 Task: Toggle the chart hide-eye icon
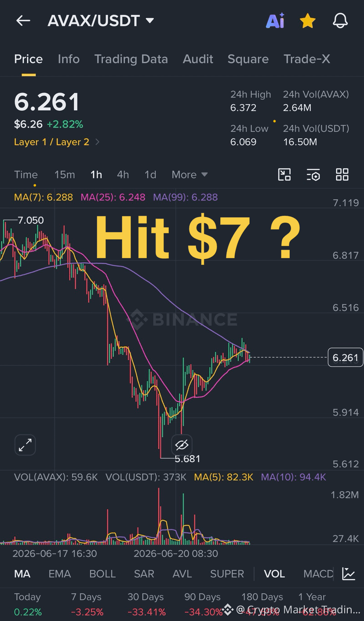coord(182,445)
